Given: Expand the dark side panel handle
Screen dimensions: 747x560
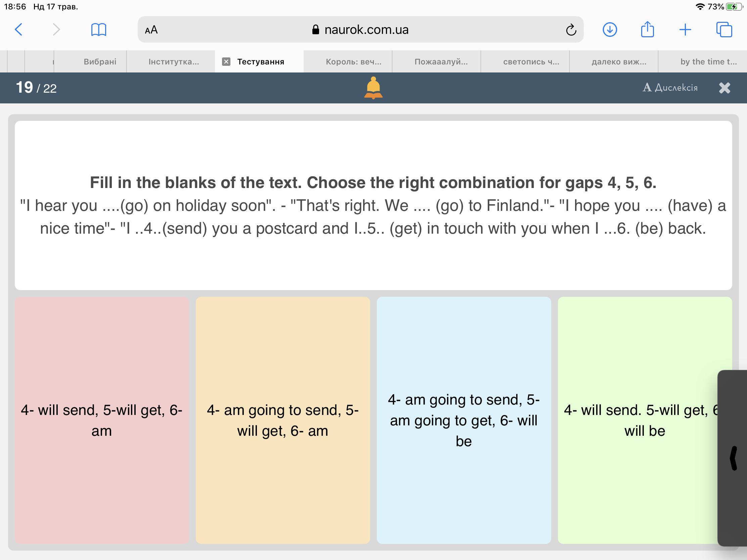Looking at the screenshot, I should coord(734,458).
